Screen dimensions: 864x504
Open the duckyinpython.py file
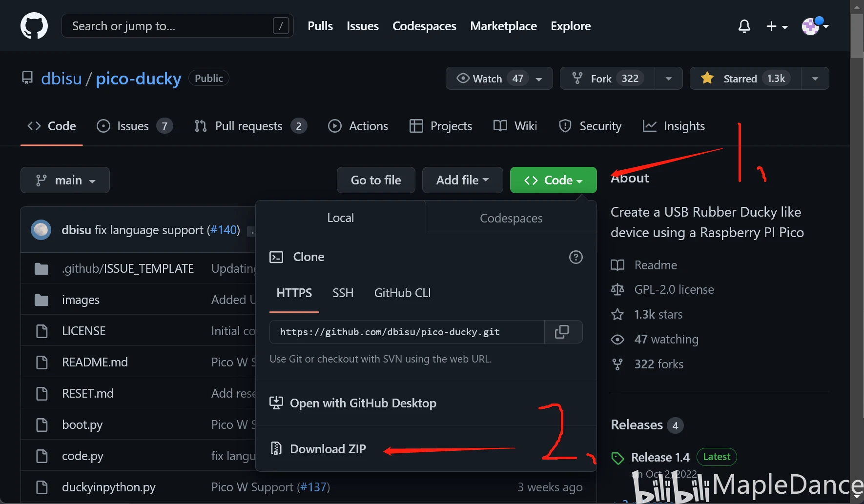(109, 487)
